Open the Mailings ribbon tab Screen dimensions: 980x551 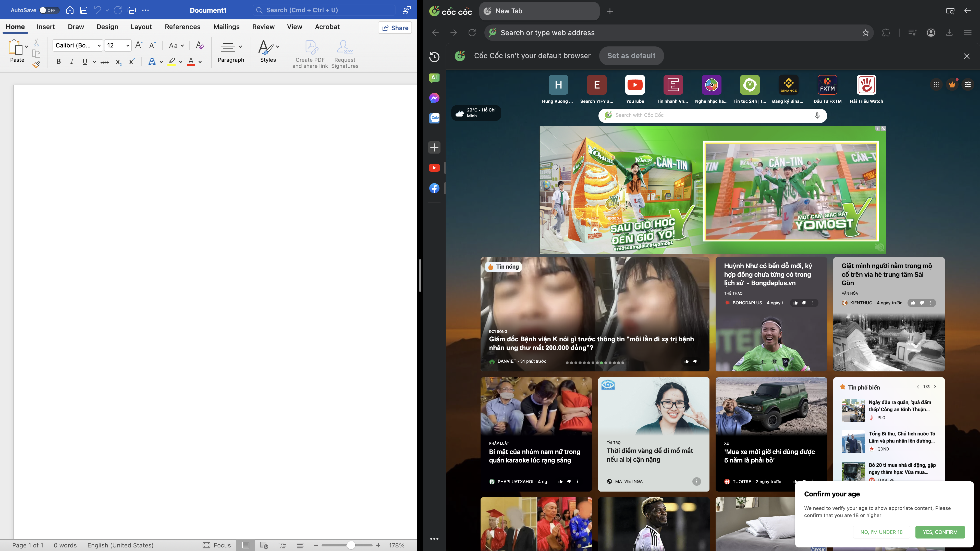(x=226, y=27)
